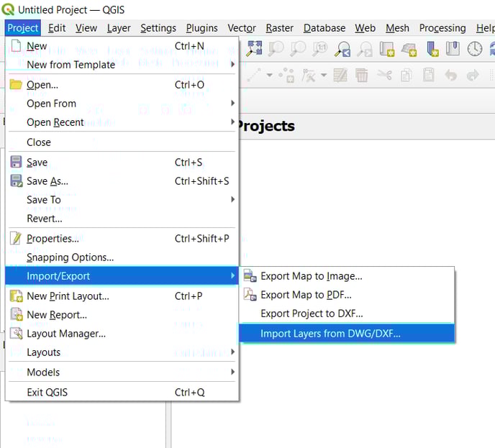Choose Snapping Options... entry
495x448 pixels.
(x=122, y=257)
